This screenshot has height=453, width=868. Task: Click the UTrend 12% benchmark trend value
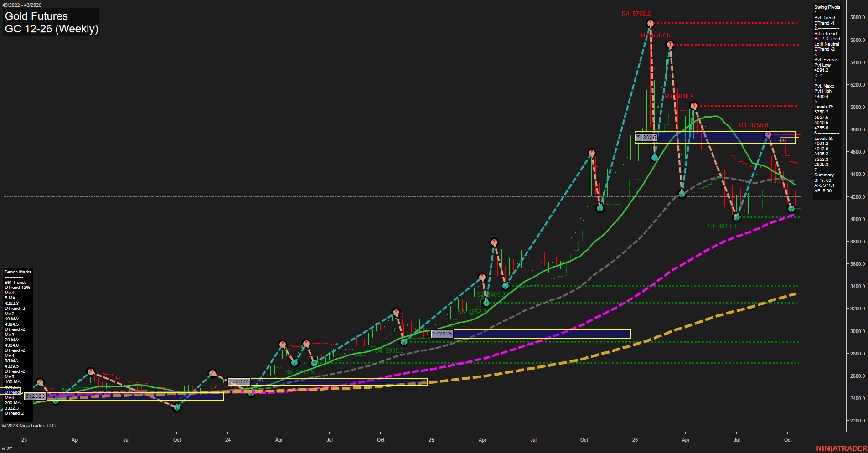pos(17,288)
